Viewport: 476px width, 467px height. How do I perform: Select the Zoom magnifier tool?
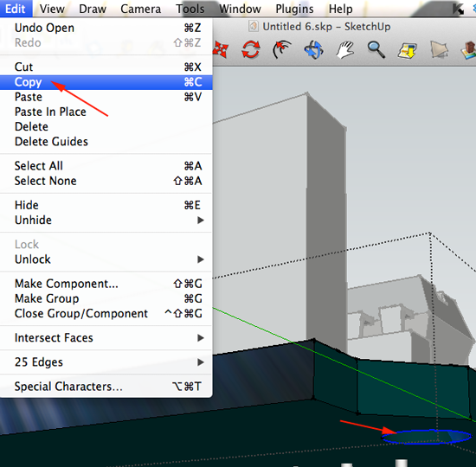(x=376, y=50)
